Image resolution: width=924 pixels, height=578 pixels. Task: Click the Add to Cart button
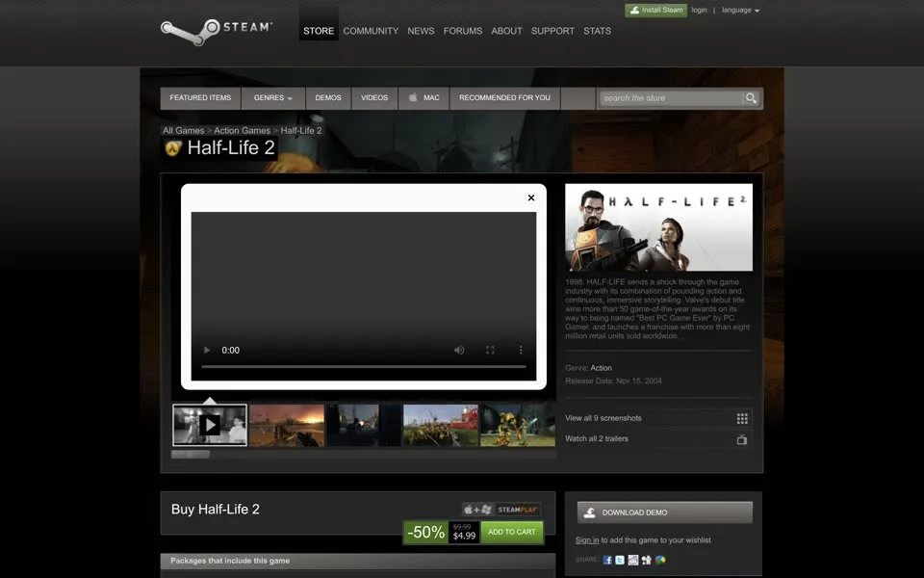click(511, 532)
